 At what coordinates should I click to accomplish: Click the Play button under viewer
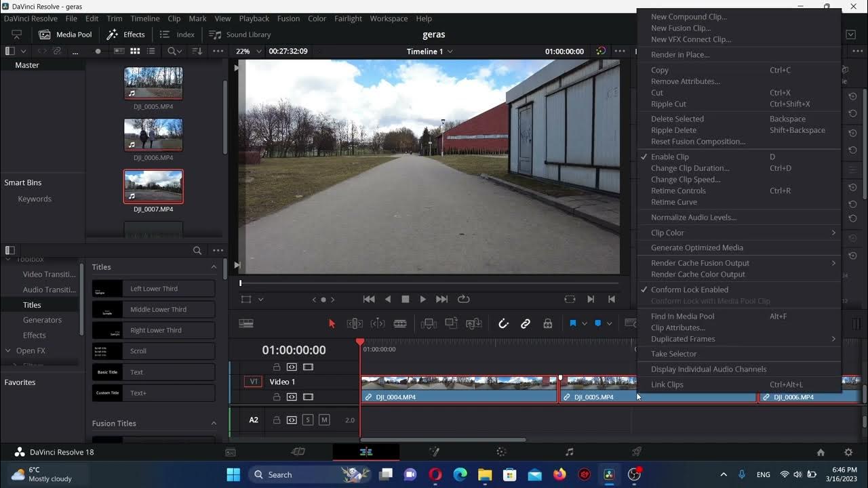[x=423, y=299]
